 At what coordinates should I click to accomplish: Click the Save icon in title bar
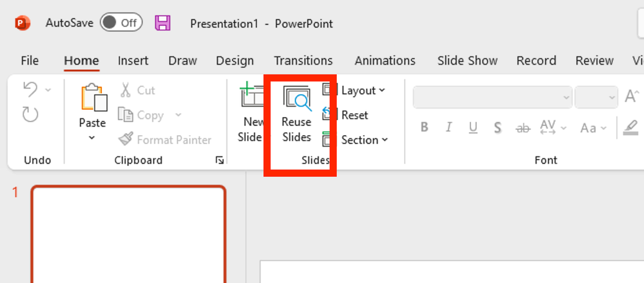coord(163,23)
